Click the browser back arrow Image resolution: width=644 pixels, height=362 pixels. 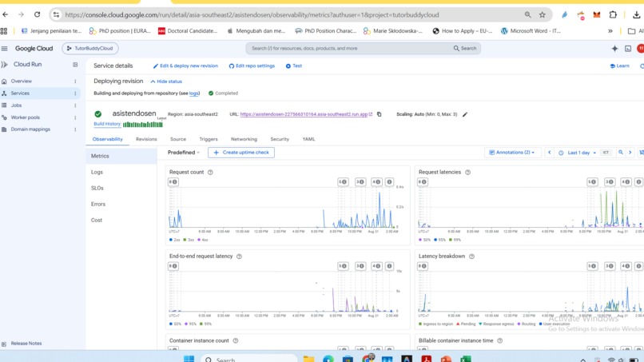point(6,15)
